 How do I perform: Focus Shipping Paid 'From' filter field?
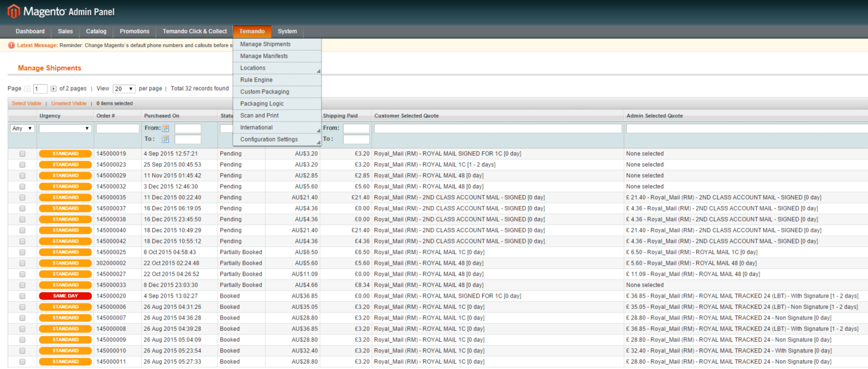click(x=356, y=129)
